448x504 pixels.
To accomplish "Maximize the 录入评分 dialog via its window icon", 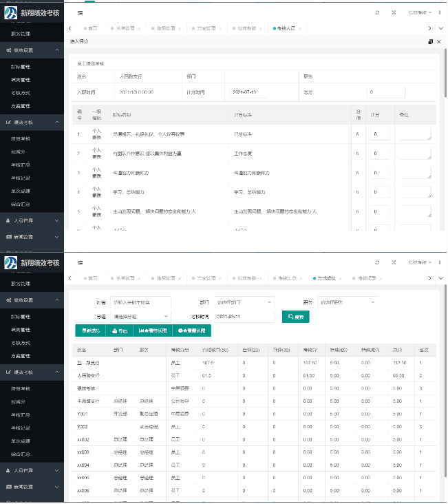I will (x=430, y=42).
